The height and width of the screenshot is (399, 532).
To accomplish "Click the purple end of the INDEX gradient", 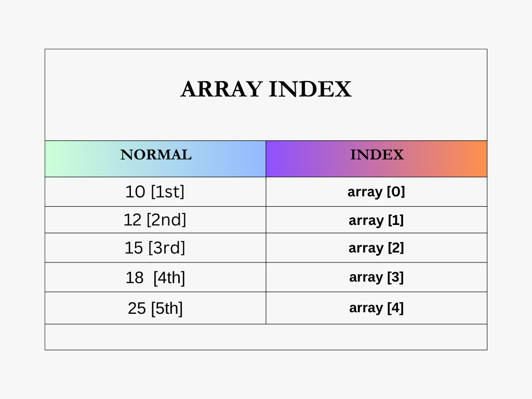I will [275, 159].
